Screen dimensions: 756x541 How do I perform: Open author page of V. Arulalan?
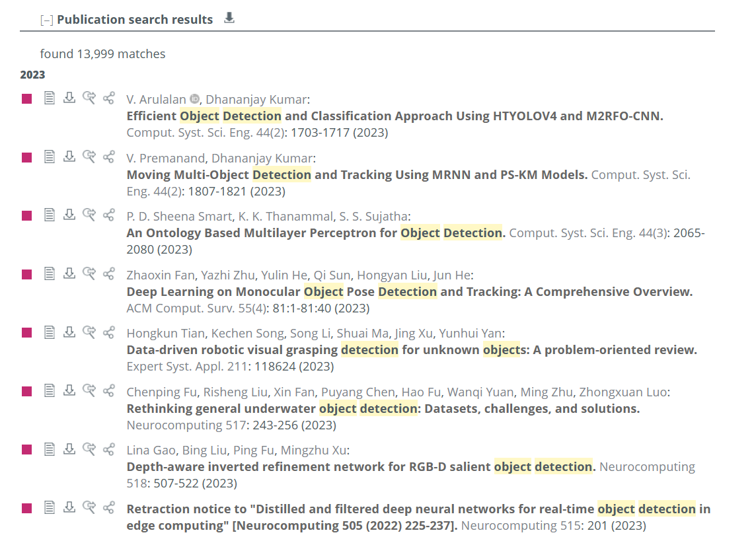point(156,99)
